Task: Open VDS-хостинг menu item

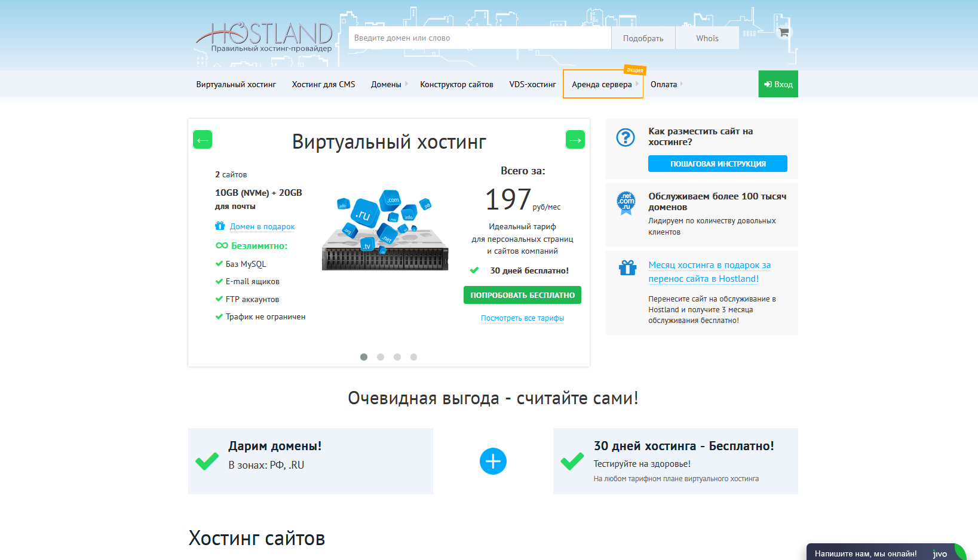Action: tap(532, 84)
